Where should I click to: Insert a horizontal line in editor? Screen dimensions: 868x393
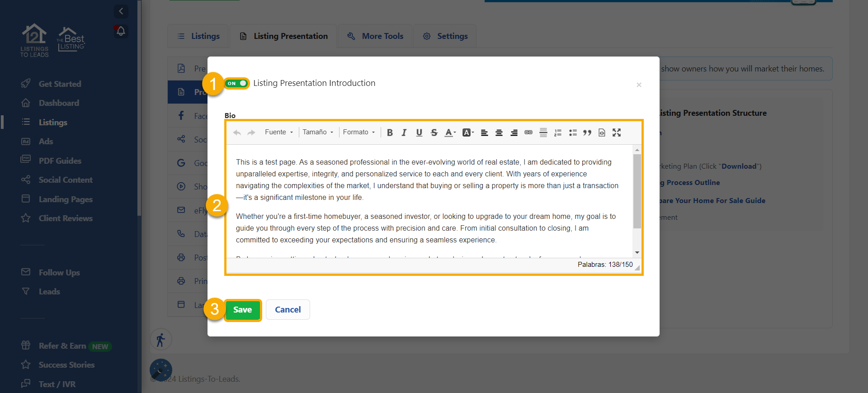(x=543, y=133)
